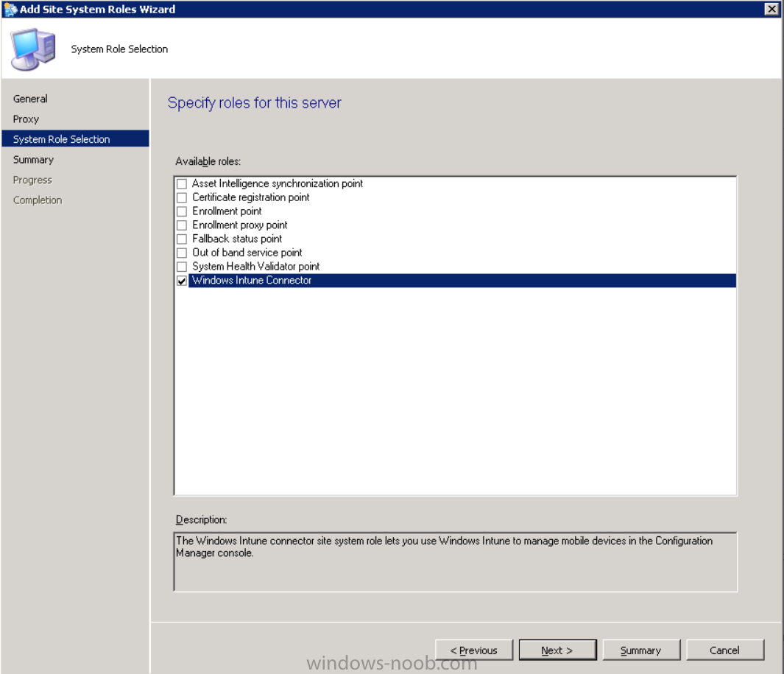Enable Certificate registration point role checkbox
The image size is (784, 674).
(182, 197)
